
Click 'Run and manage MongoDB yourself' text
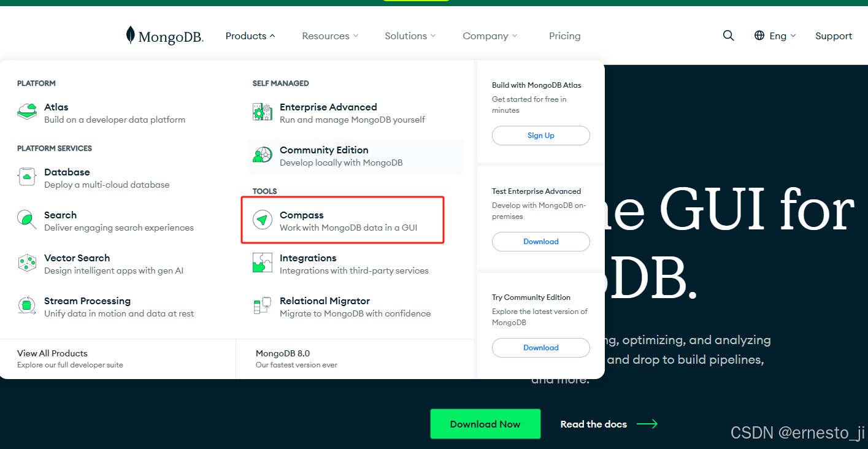point(352,120)
